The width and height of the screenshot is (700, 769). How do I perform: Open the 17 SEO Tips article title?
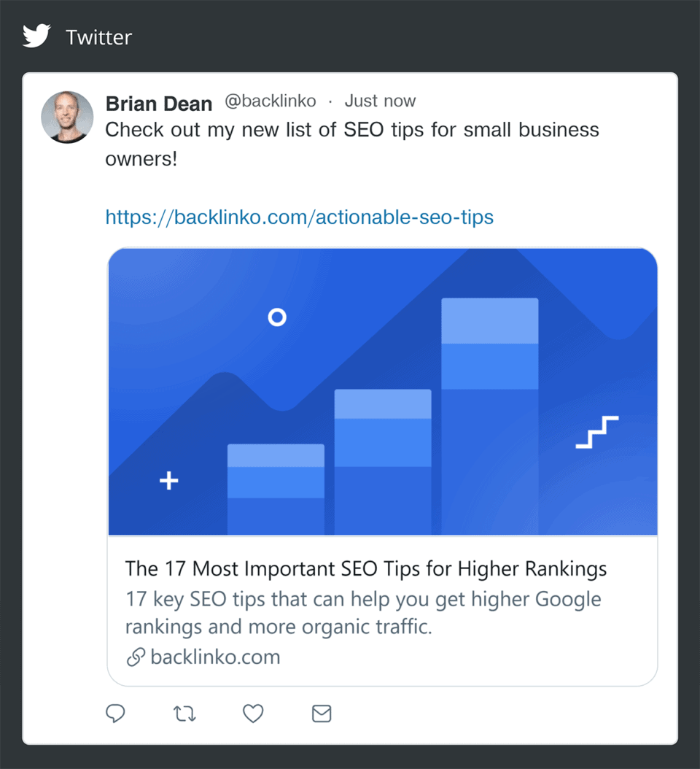(366, 568)
